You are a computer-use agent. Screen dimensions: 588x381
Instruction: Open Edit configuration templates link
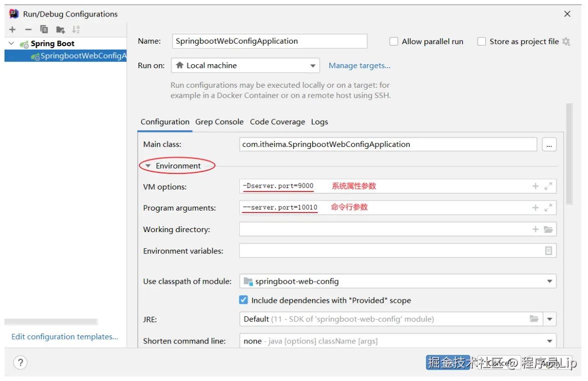pos(65,337)
